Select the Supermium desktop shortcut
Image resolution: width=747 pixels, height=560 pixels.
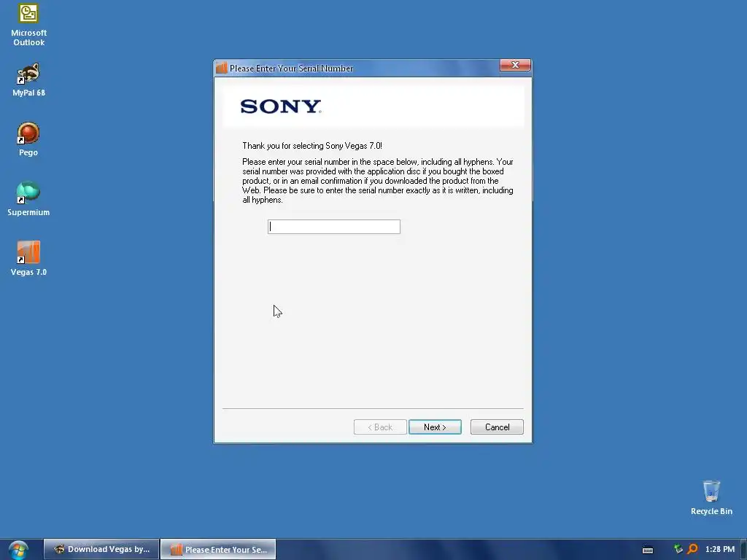[x=28, y=198]
